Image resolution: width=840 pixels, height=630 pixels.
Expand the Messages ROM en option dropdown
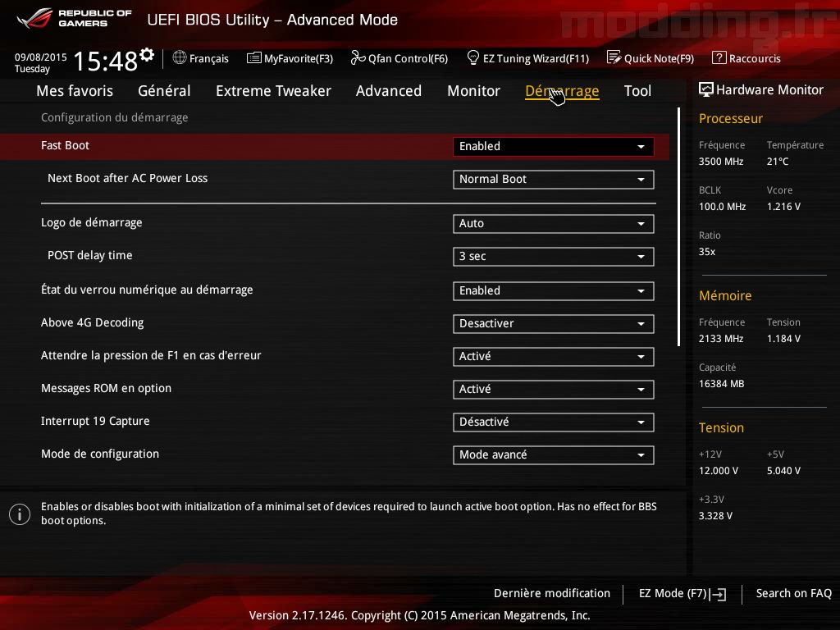pos(554,390)
